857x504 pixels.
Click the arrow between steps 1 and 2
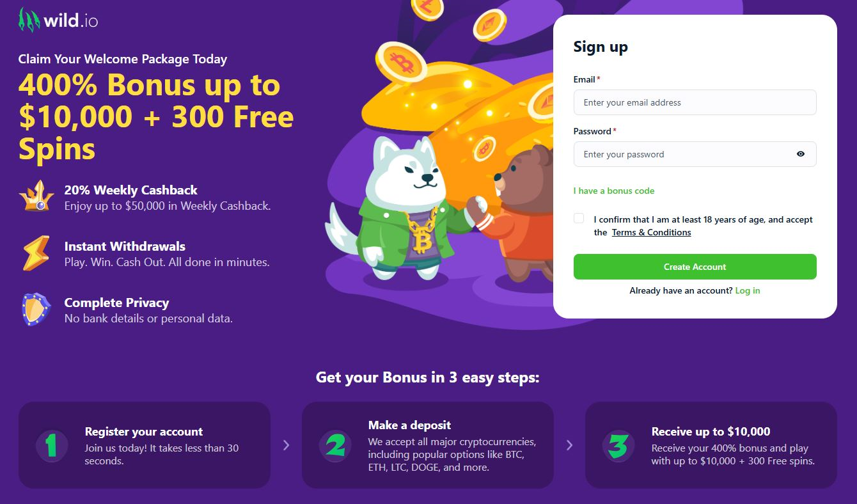coord(286,445)
